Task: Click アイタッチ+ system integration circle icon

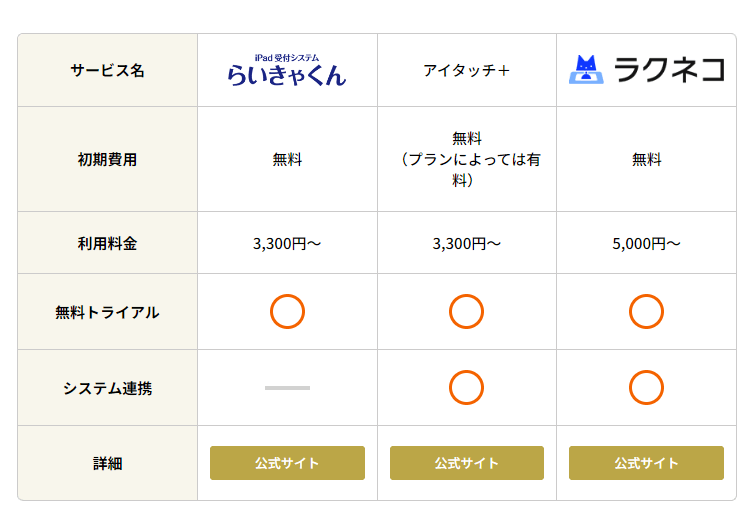Action: point(466,387)
